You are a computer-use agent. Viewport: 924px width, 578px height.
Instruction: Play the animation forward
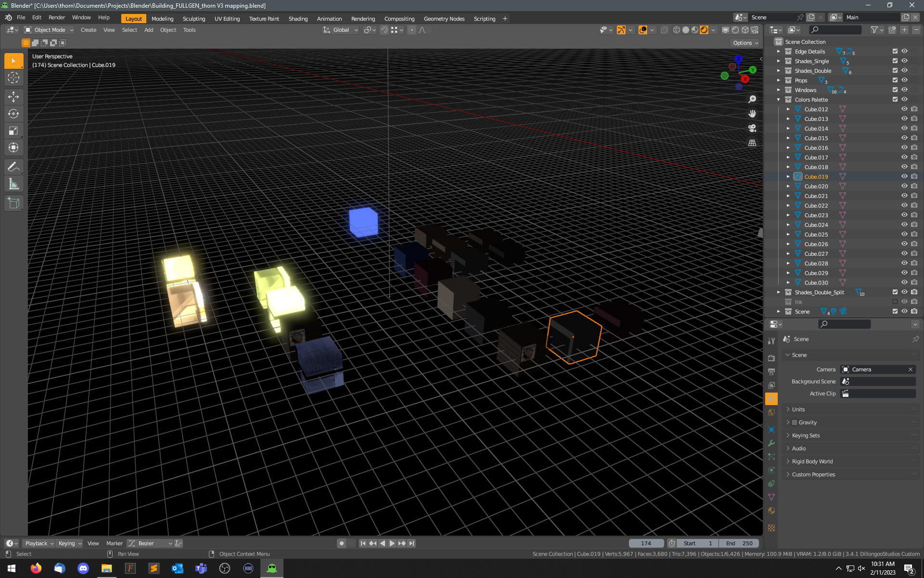[392, 543]
